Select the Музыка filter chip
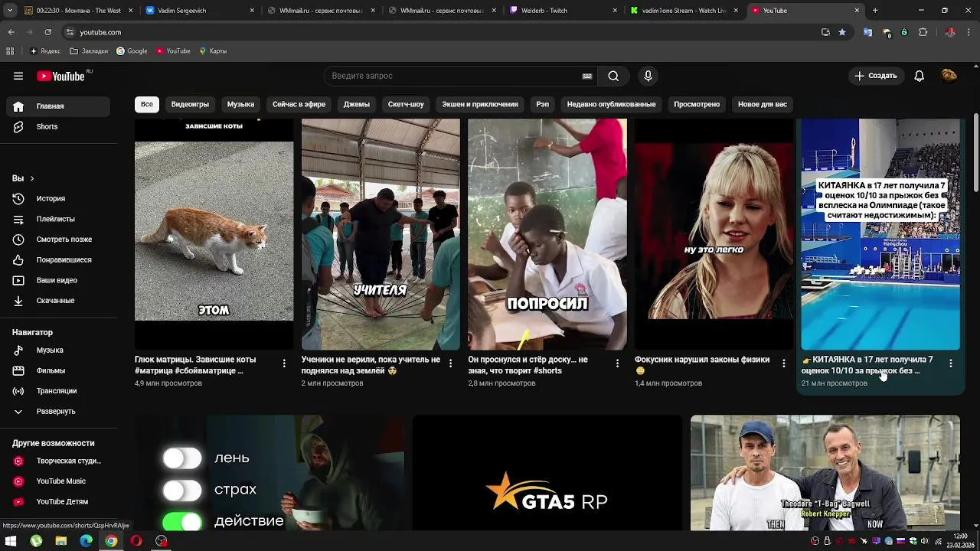Image resolution: width=980 pixels, height=551 pixels. point(240,104)
